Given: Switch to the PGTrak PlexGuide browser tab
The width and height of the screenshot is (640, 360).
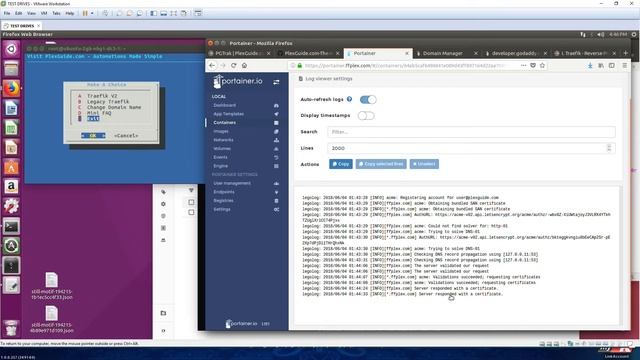Looking at the screenshot, I should click(239, 53).
